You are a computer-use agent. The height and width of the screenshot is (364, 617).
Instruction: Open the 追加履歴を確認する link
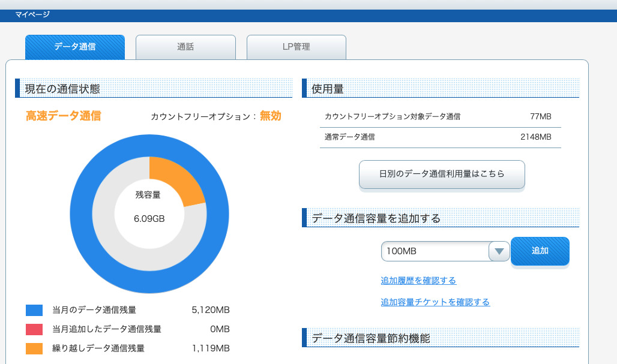click(x=418, y=281)
